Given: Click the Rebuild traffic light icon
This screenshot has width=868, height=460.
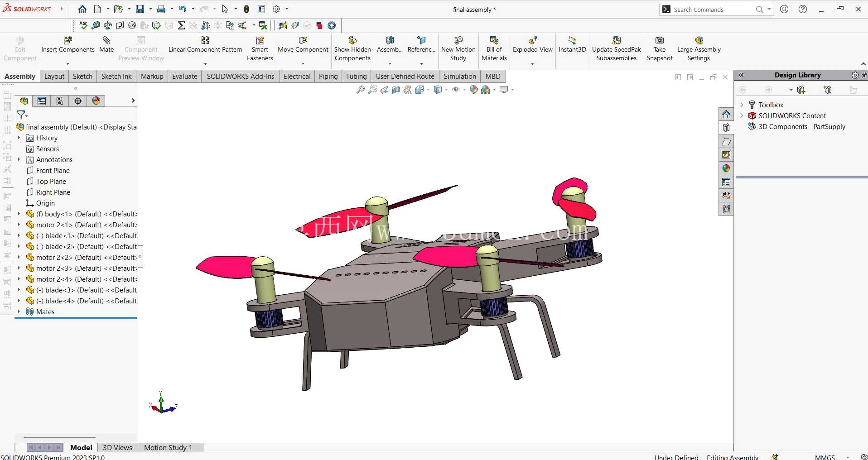Looking at the screenshot, I should [246, 9].
